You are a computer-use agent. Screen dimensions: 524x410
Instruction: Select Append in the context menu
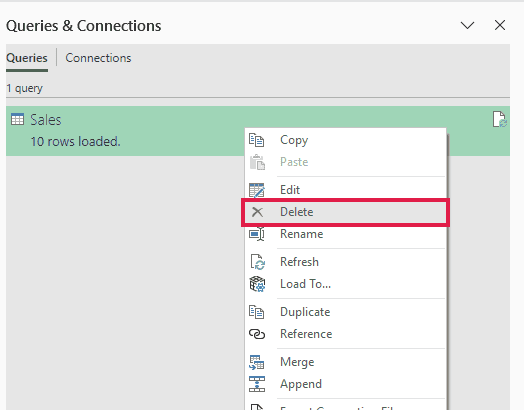[345, 384]
